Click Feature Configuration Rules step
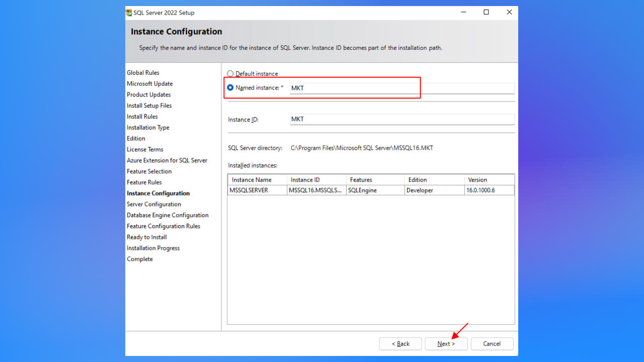The height and width of the screenshot is (362, 644). click(x=164, y=226)
